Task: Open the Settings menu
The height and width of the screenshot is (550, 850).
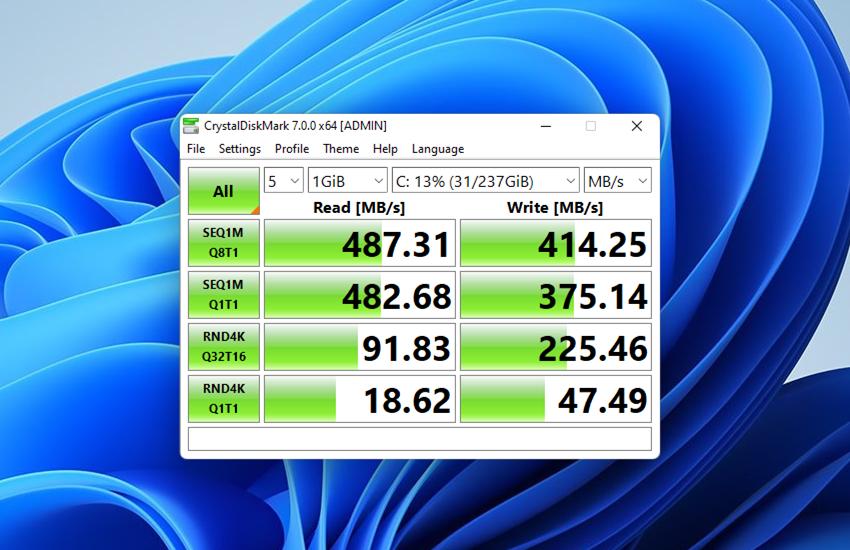Action: pos(240,148)
